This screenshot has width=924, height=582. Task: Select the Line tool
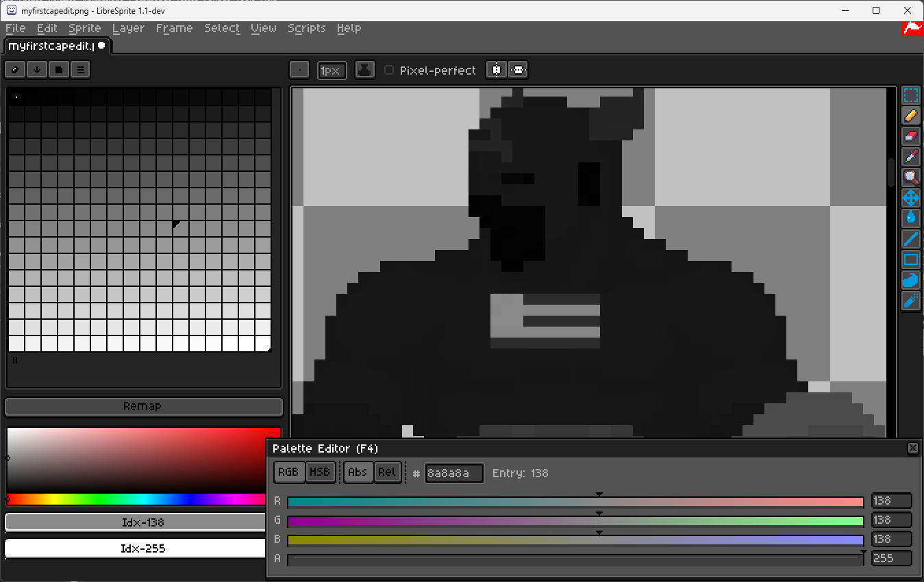coord(910,239)
